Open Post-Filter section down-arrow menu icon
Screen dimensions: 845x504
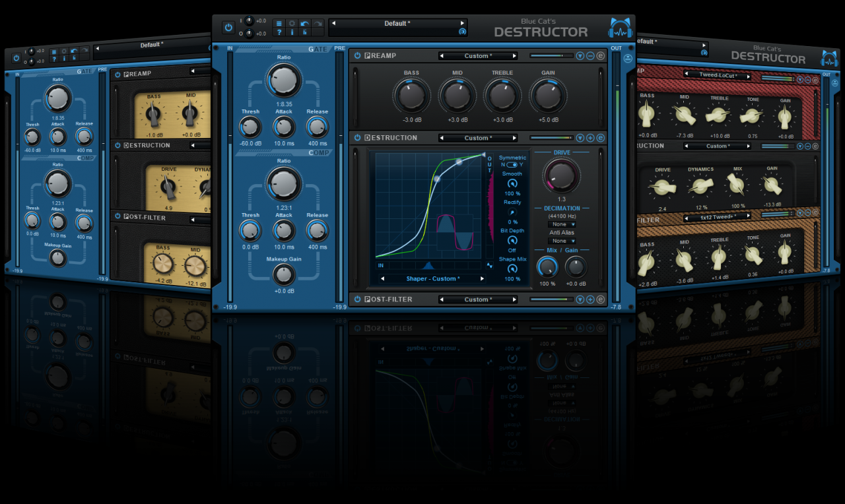580,299
